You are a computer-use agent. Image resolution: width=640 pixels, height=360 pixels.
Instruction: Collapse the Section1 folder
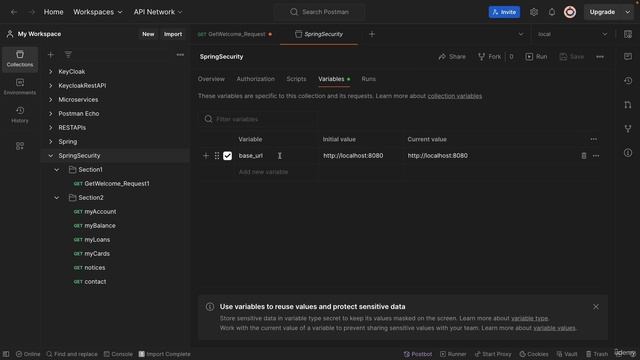[57, 170]
